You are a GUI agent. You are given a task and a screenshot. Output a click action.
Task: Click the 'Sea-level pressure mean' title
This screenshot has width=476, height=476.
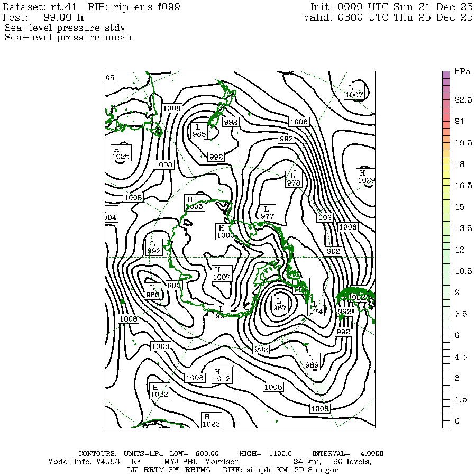(68, 38)
